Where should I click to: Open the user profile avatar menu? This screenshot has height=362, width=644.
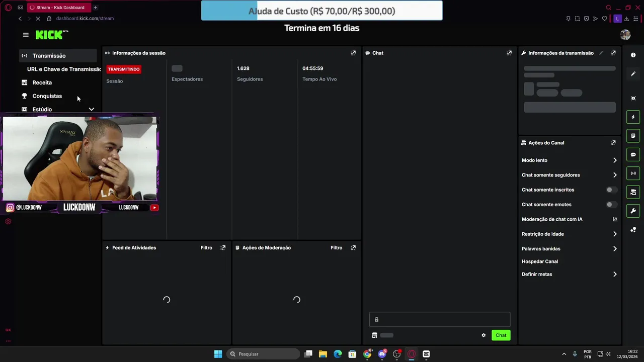click(x=625, y=35)
